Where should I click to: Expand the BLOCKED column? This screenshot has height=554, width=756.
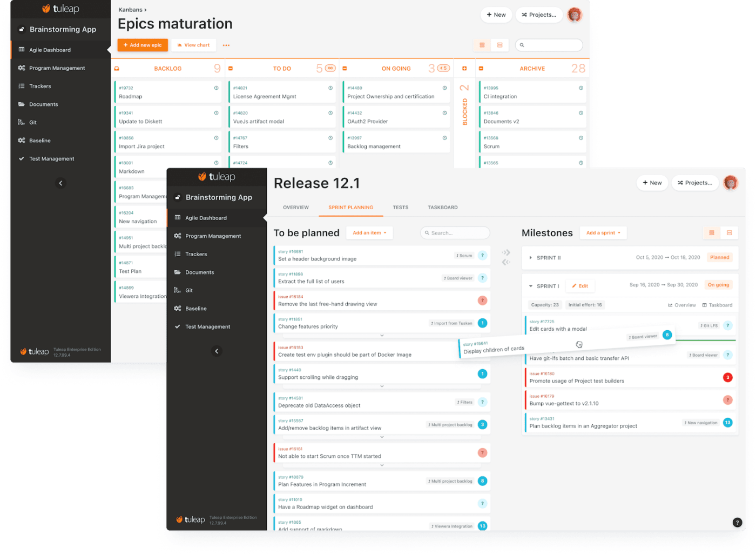464,69
